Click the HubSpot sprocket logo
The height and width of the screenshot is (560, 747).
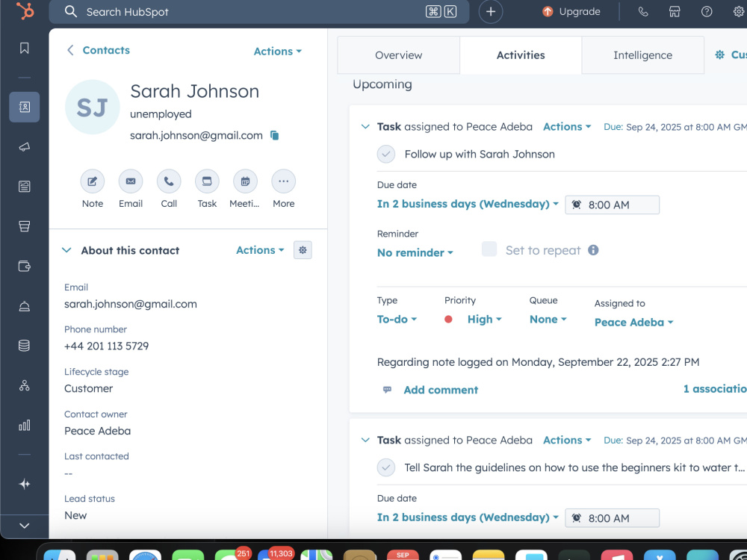coord(25,11)
